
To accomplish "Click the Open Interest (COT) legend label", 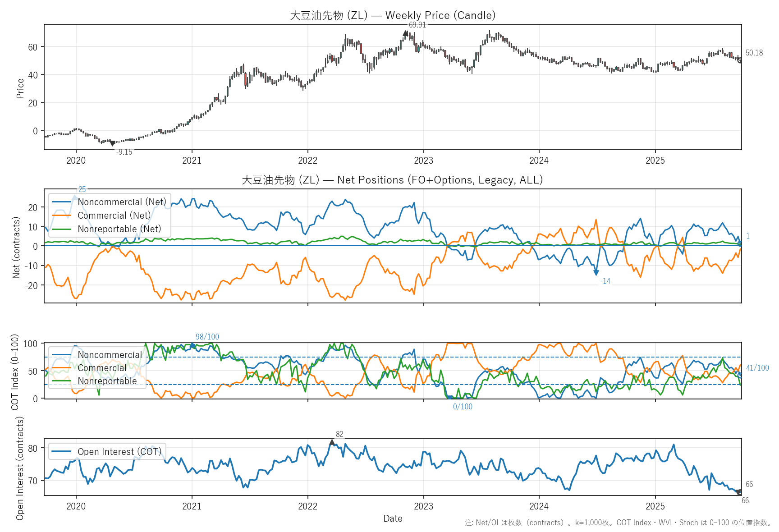I will [119, 452].
